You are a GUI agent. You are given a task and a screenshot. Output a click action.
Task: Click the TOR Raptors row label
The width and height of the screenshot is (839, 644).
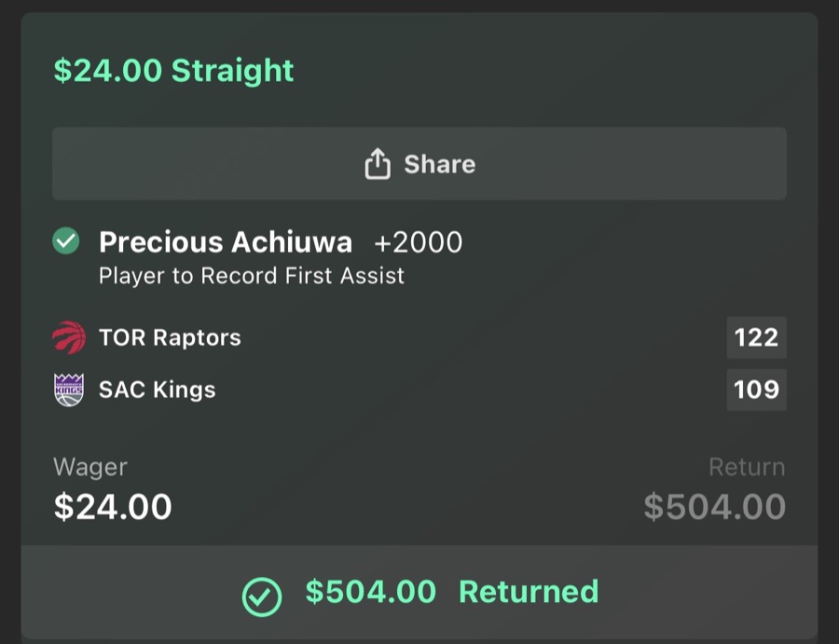(x=169, y=337)
